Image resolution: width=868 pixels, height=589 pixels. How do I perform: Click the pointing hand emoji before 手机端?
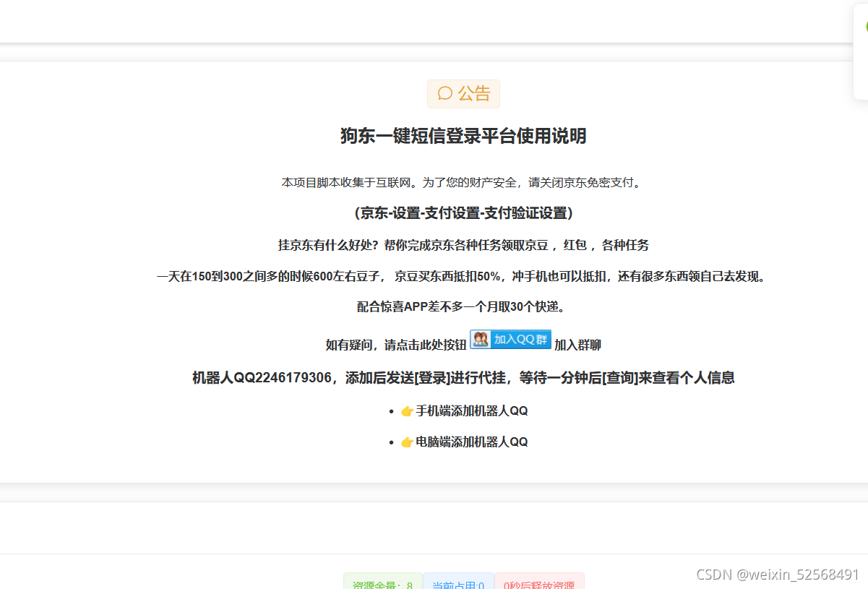pyautogui.click(x=408, y=411)
